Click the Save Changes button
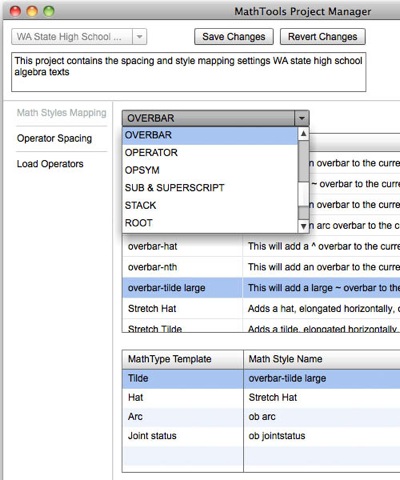 [x=234, y=37]
